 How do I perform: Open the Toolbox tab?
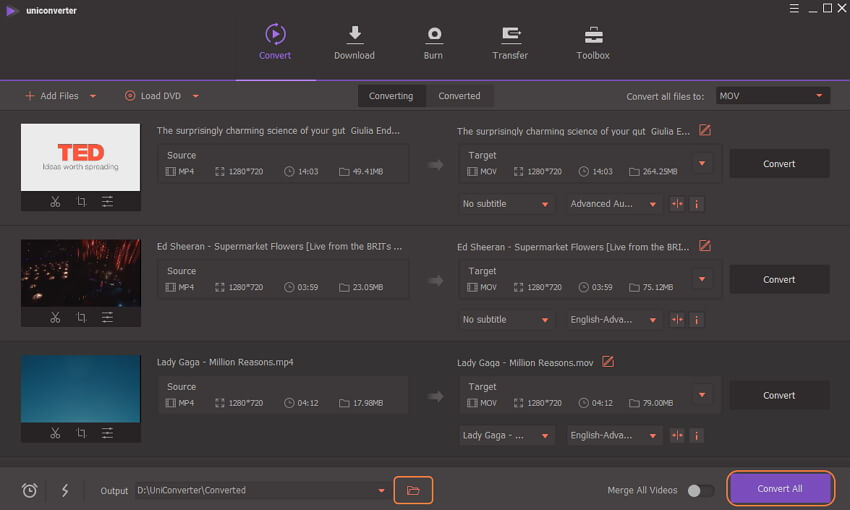tap(593, 42)
